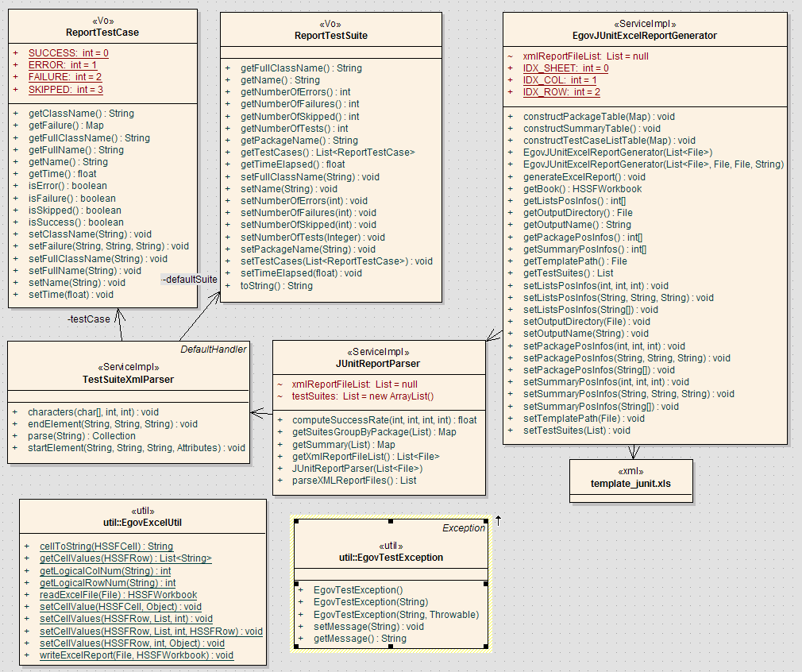Image resolution: width=802 pixels, height=672 pixels.
Task: Click the «xml» stereotype on template_junit.xls
Action: [x=630, y=470]
